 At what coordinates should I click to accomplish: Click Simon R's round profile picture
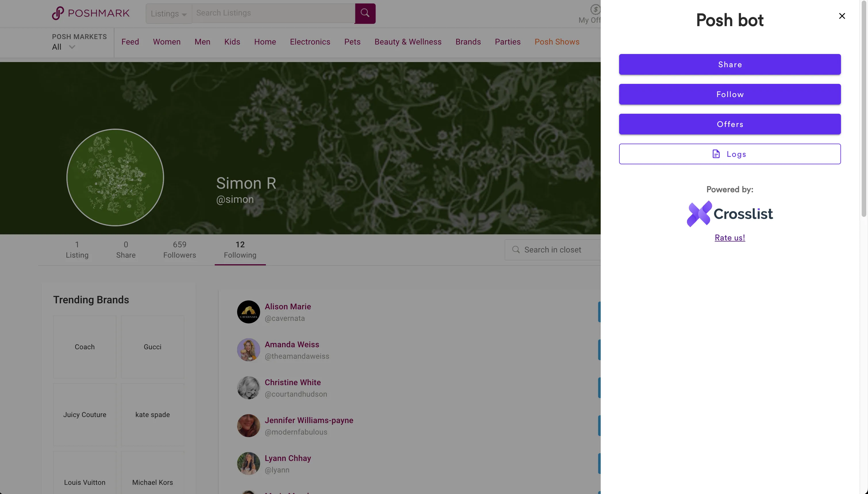coord(115,177)
